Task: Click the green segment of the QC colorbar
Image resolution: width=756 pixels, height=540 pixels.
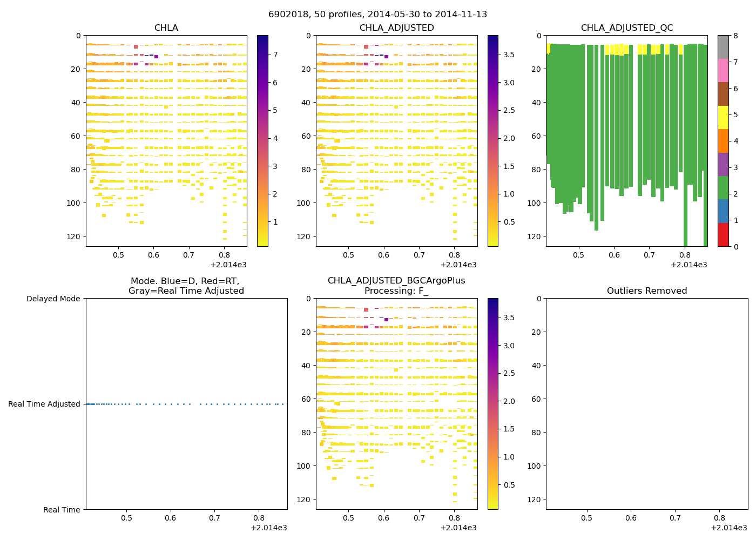Action: (723, 187)
